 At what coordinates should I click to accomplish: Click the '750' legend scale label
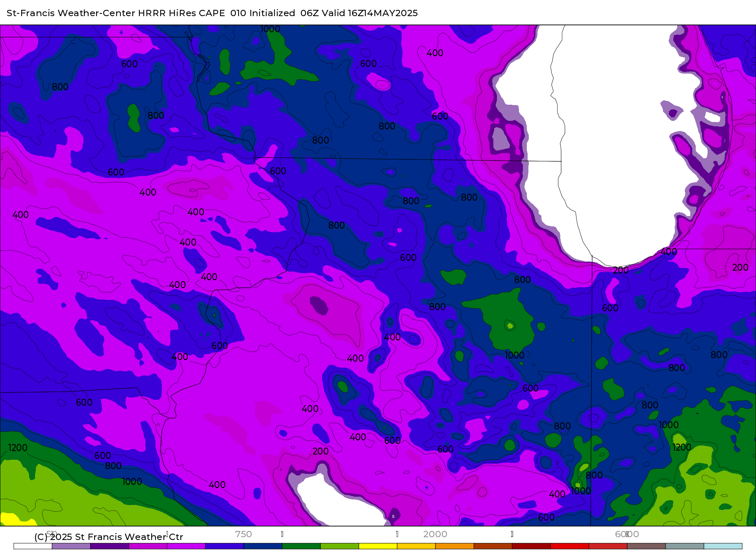243,534
